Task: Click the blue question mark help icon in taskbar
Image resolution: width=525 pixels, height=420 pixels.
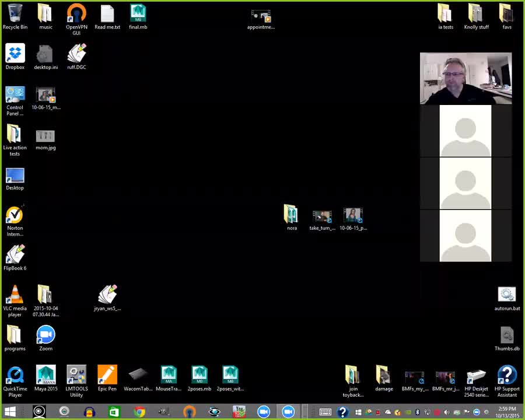Action: [342, 412]
